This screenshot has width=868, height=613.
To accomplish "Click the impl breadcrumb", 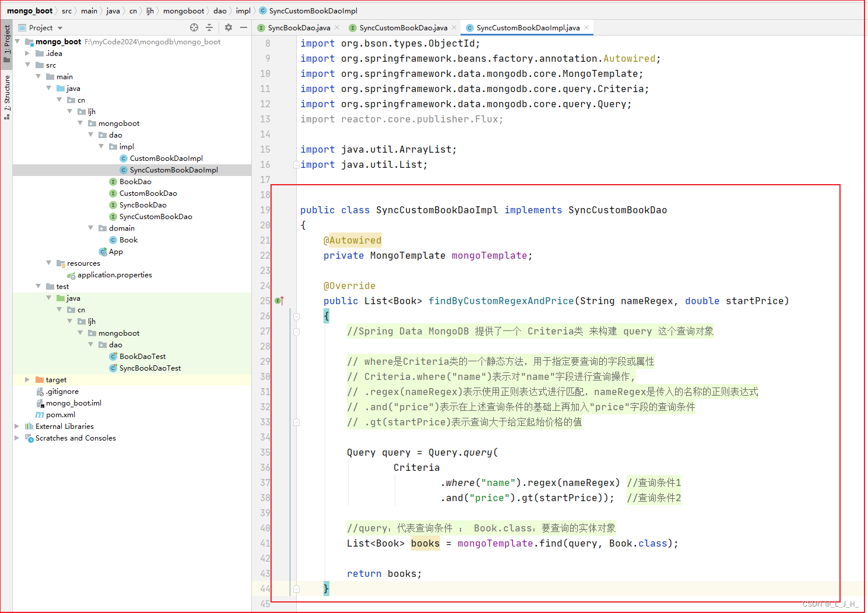I will click(243, 10).
